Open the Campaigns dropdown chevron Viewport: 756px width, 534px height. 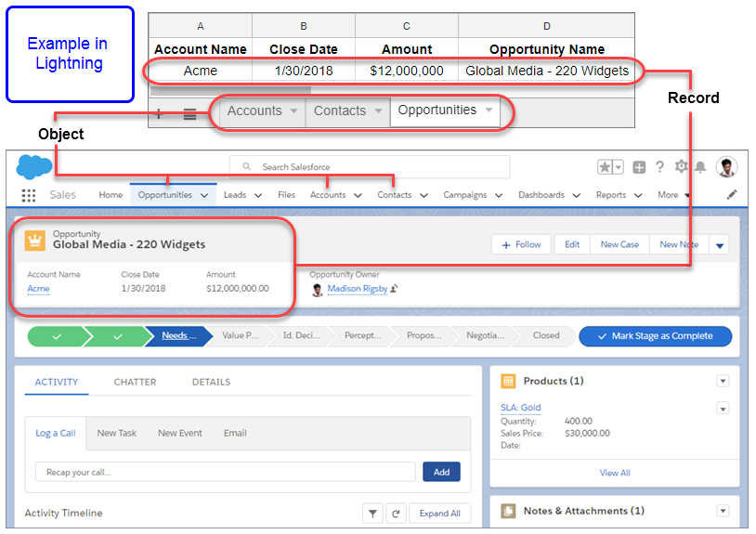coord(499,195)
